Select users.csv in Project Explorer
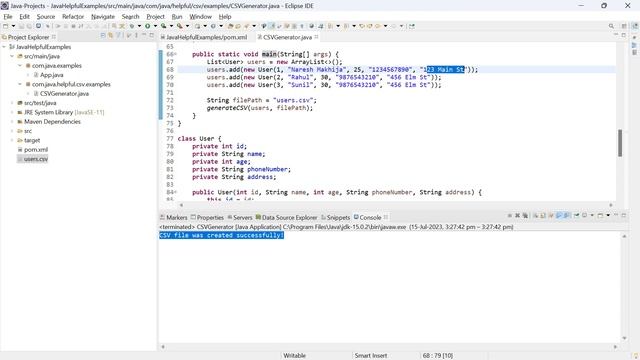The height and width of the screenshot is (360, 640). coord(33,159)
